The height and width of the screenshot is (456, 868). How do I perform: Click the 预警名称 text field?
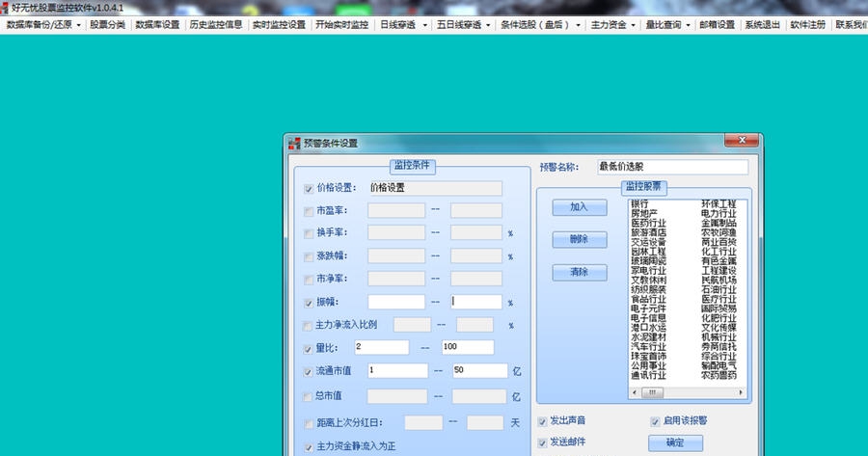(x=672, y=167)
